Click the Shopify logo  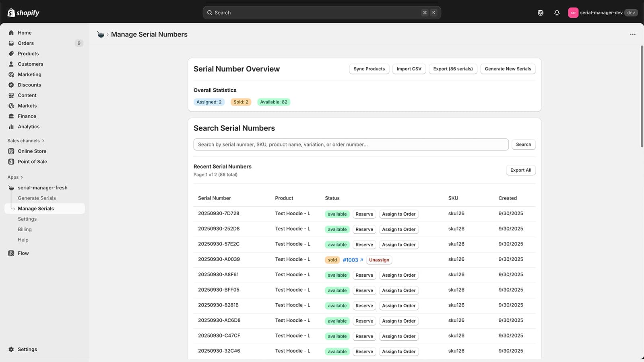point(23,12)
